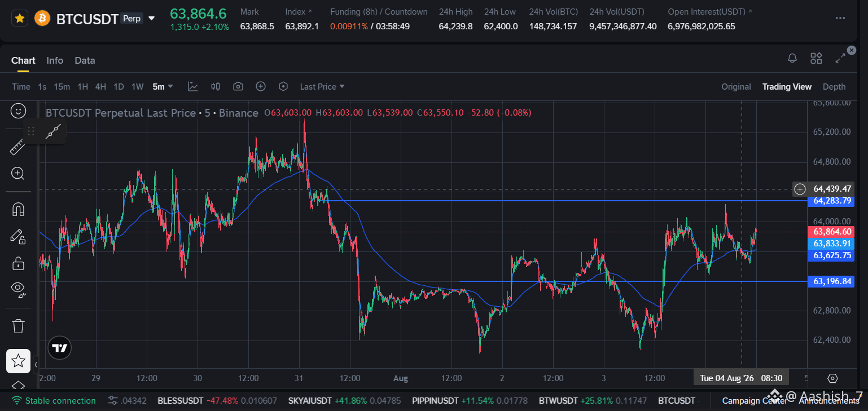Open the more options ellipsis menu
Viewport: 868px width, 411px height.
(x=840, y=18)
